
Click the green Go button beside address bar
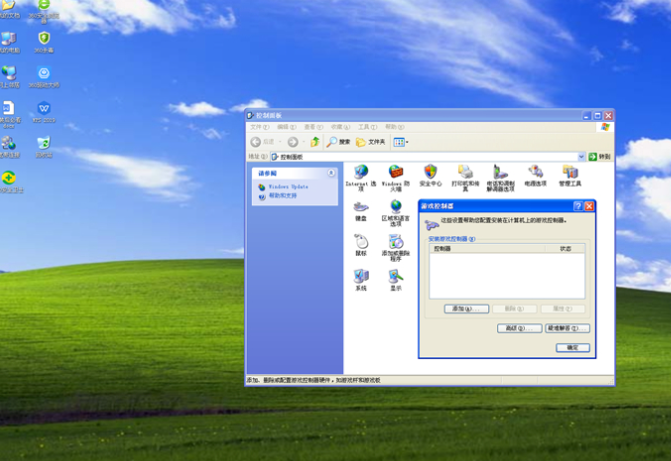tap(600, 157)
